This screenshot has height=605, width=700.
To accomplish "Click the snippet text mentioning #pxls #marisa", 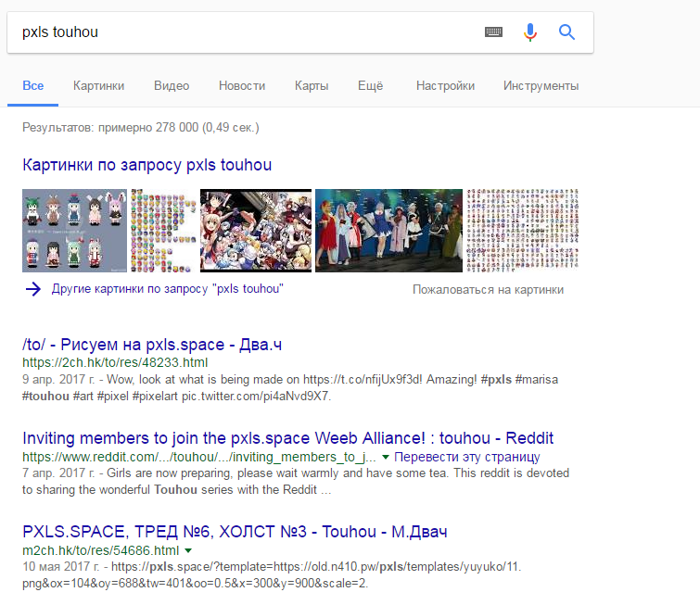I will [x=290, y=387].
